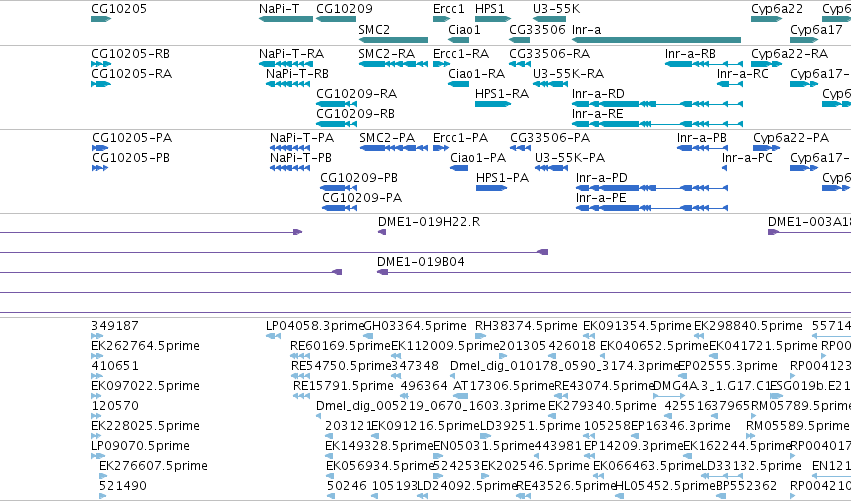Click the U3-55K-RA transcript label
Viewport: 851px width, 501px height.
[568, 74]
